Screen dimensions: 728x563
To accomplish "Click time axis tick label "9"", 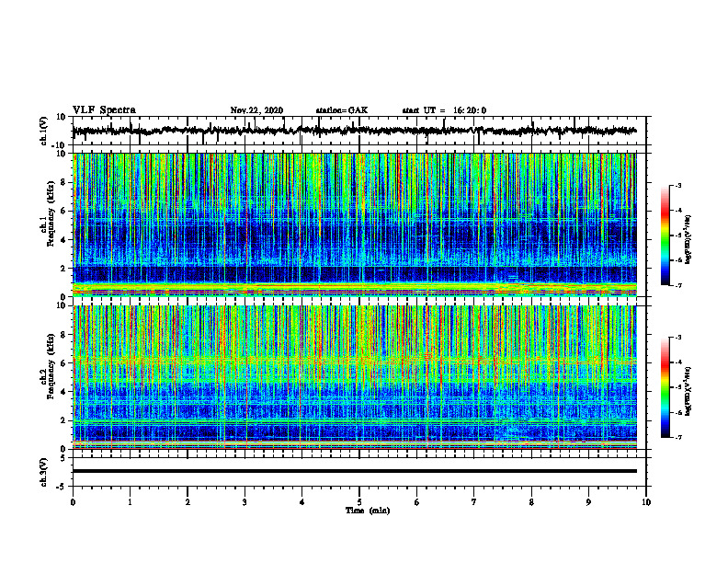I will tap(588, 502).
